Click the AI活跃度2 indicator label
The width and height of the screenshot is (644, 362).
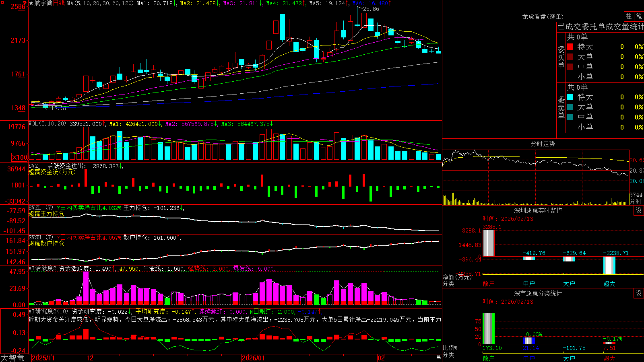coord(42,268)
